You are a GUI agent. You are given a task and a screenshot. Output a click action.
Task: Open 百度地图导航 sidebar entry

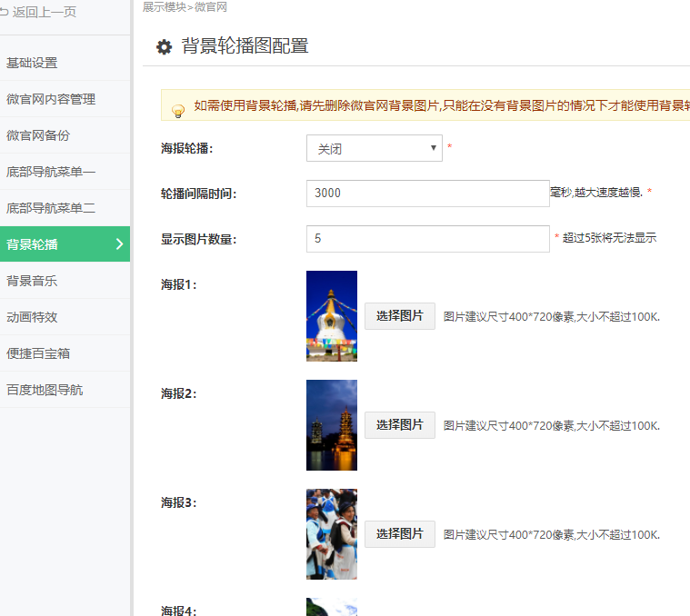[45, 390]
